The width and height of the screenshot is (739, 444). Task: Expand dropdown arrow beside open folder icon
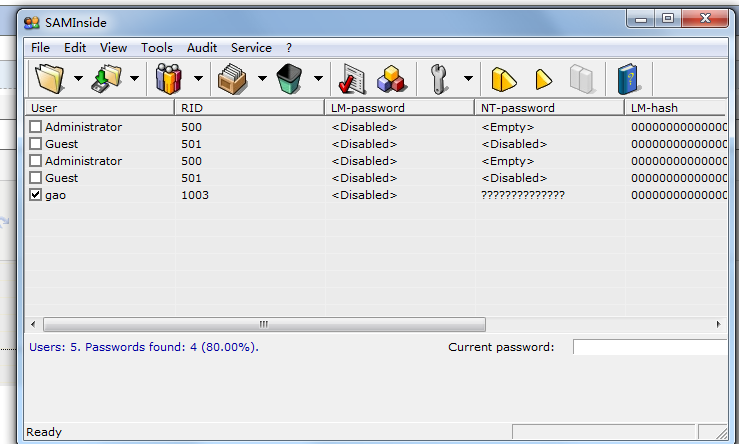pos(78,78)
